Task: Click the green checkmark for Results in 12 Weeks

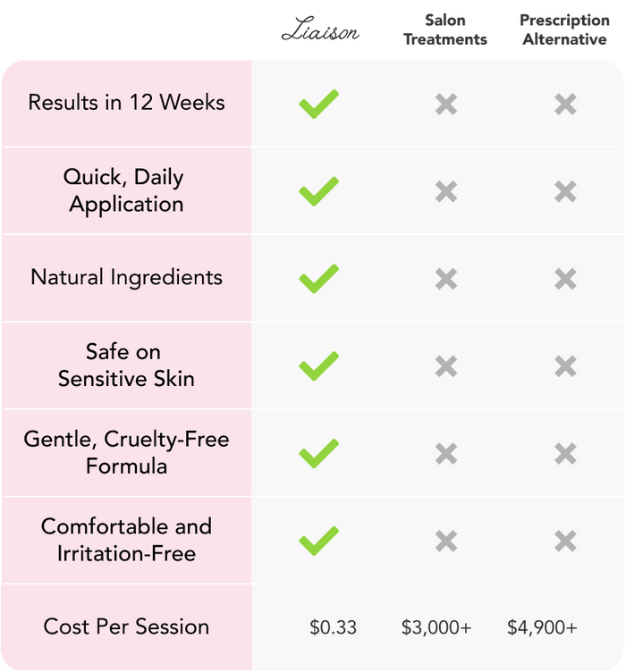Action: point(318,104)
